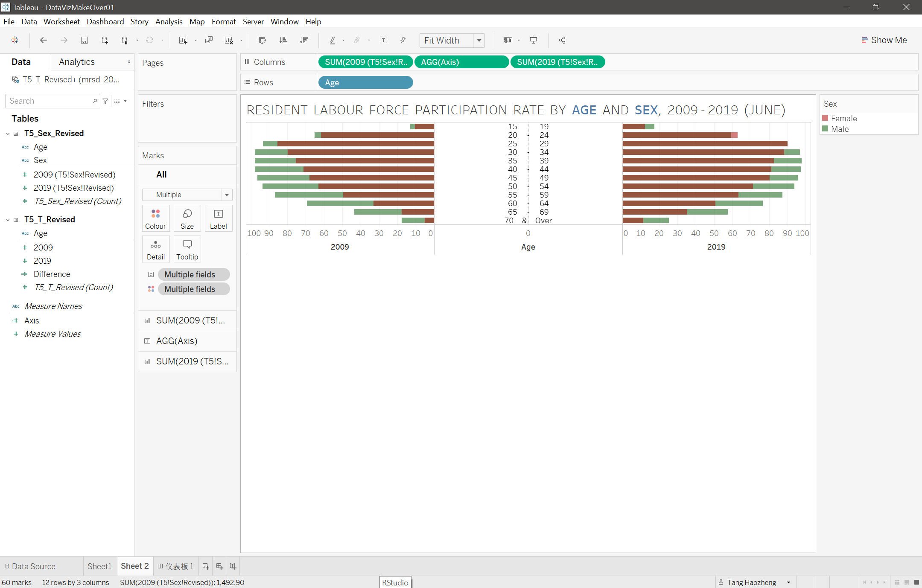Click the Duplicate Sheet toolbar icon
922x588 pixels.
pyautogui.click(x=209, y=40)
